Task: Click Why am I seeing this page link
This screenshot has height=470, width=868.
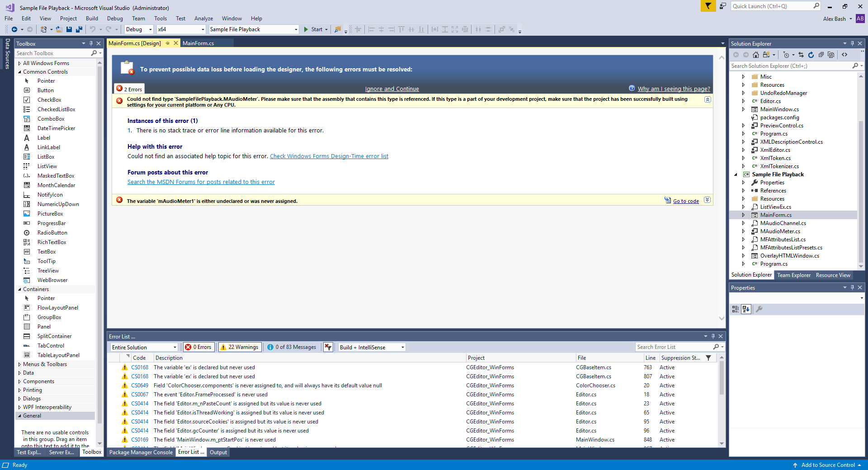Action: coord(674,89)
